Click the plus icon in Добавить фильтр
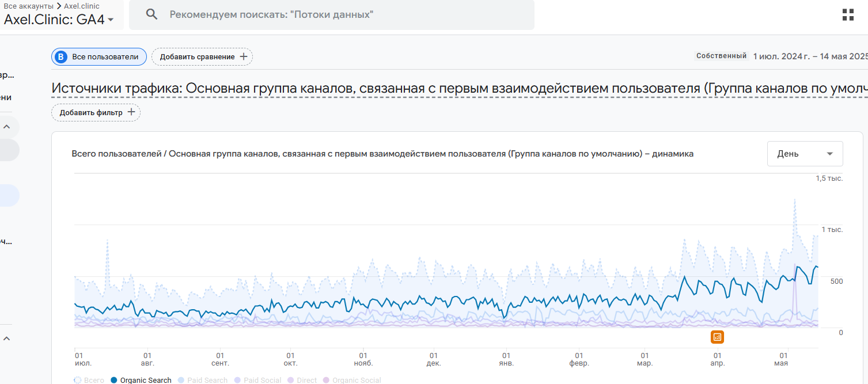 131,112
